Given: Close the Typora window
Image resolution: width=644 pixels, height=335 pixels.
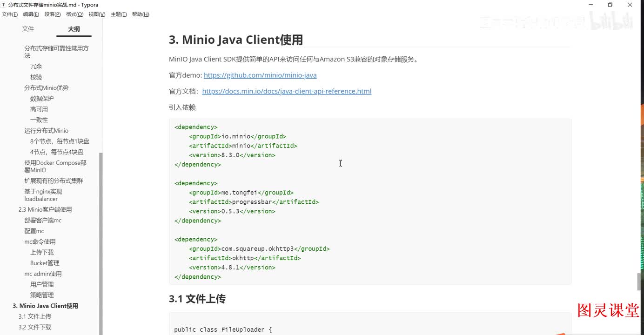Looking at the screenshot, I should pos(630,5).
